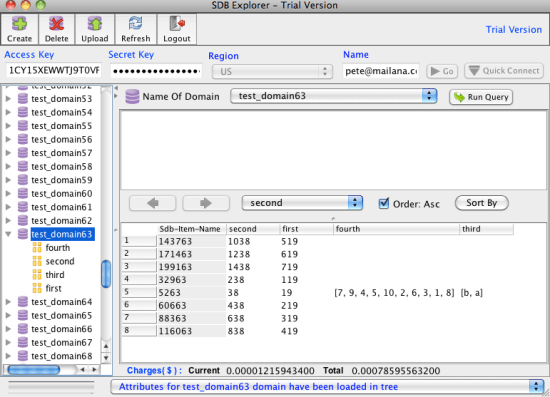Select the second attribute icon in tree

[37, 261]
